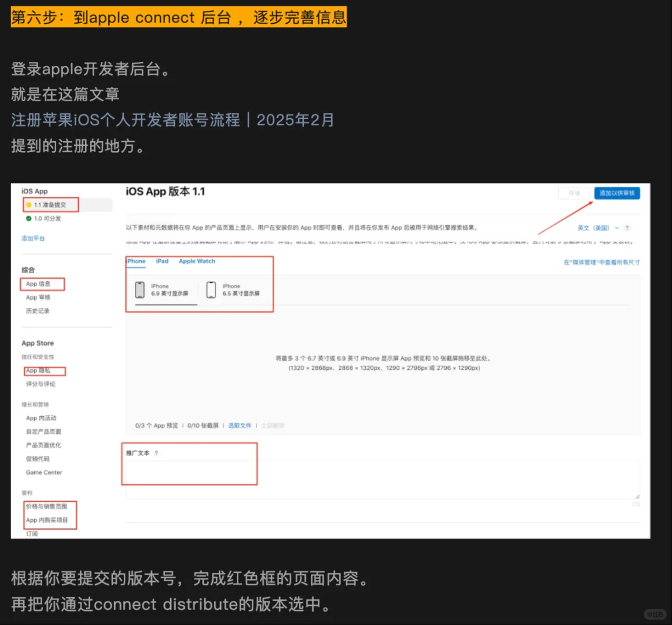Click the 存储 save button
This screenshot has width=672, height=625.
[574, 193]
